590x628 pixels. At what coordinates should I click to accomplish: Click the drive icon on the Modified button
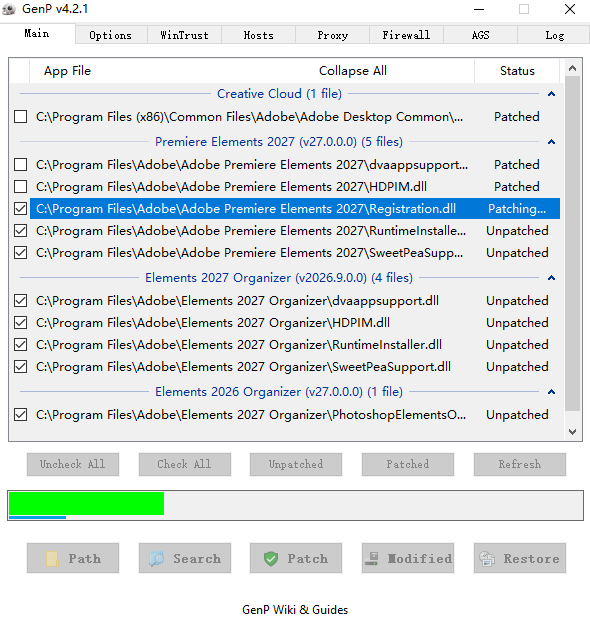pyautogui.click(x=371, y=559)
